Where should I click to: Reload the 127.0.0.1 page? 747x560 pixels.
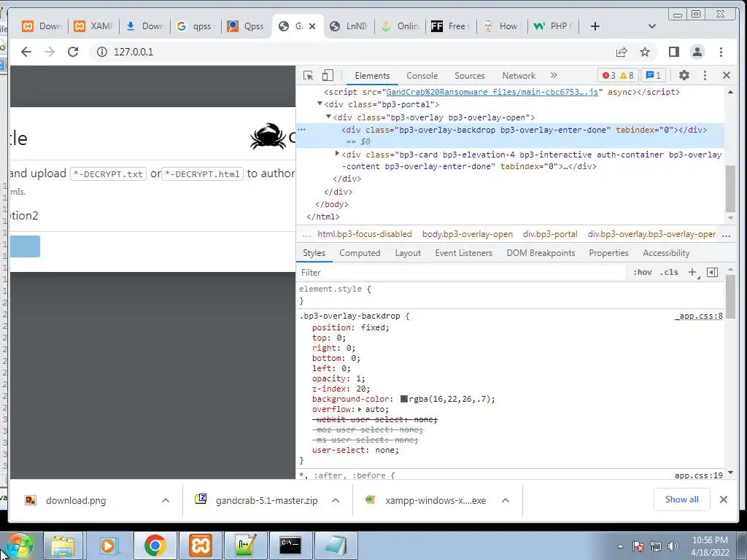pos(73,52)
